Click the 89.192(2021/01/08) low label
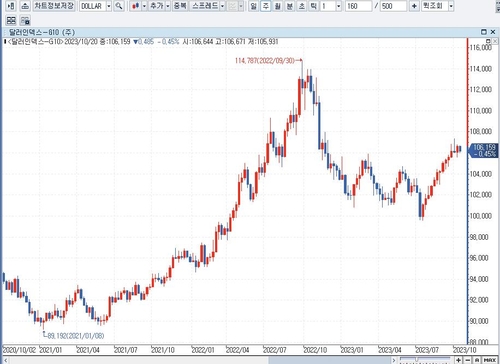Image resolution: width=500 pixels, height=364 pixels. click(x=76, y=336)
